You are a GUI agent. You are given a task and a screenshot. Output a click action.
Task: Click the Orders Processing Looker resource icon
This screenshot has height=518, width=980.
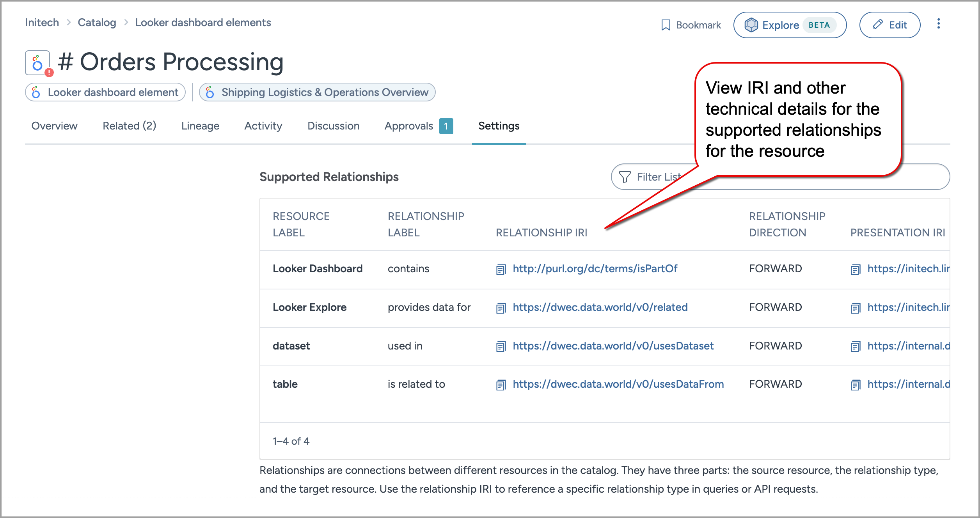pyautogui.click(x=37, y=63)
